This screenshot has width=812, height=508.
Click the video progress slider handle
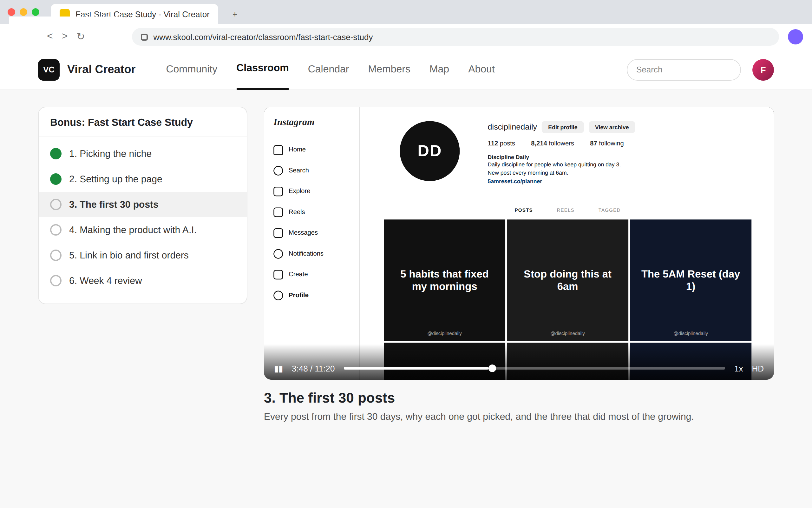(x=492, y=368)
